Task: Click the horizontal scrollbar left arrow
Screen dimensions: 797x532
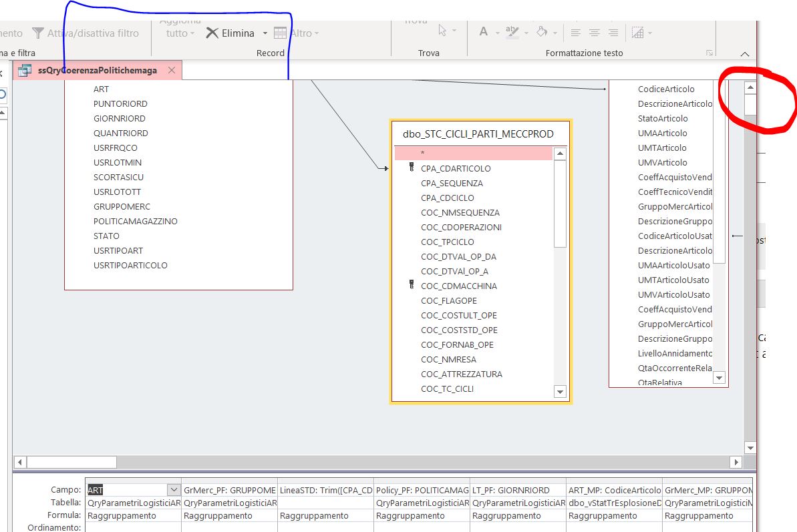Action: [20, 462]
